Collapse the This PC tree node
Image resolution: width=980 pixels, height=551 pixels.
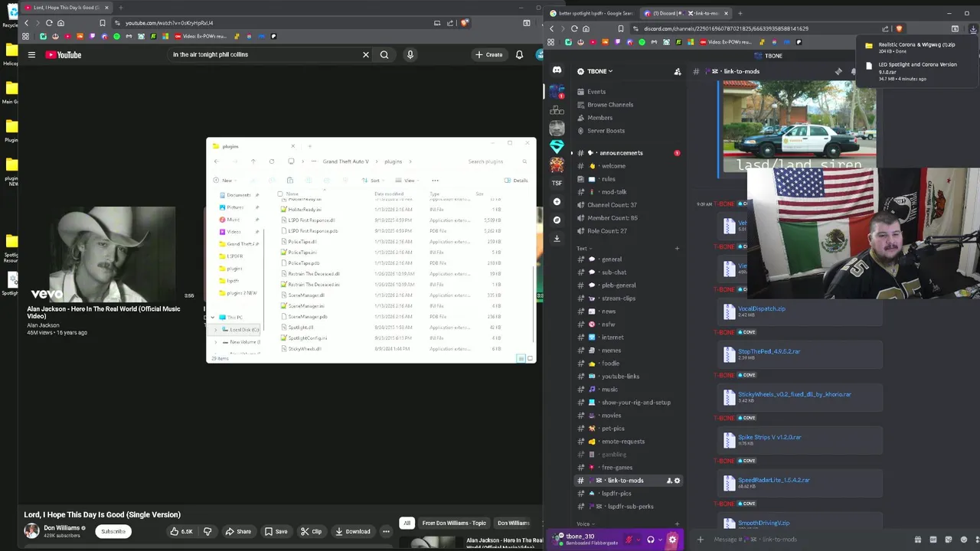(214, 318)
